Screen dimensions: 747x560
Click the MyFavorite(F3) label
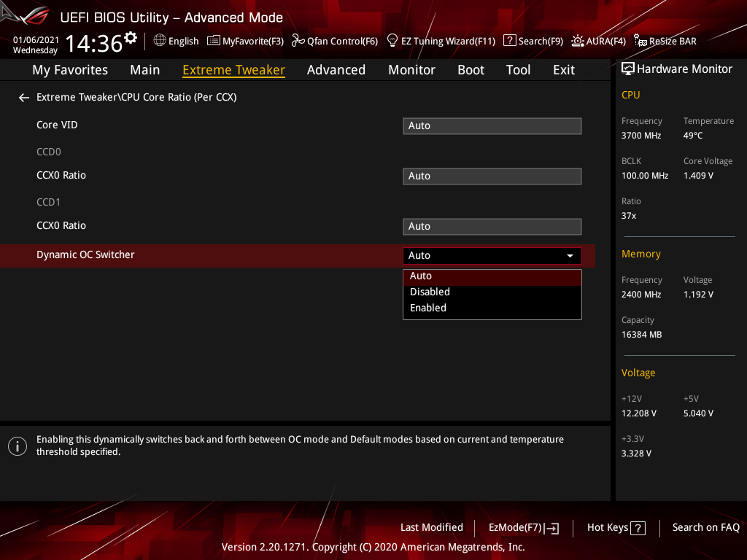point(253,41)
